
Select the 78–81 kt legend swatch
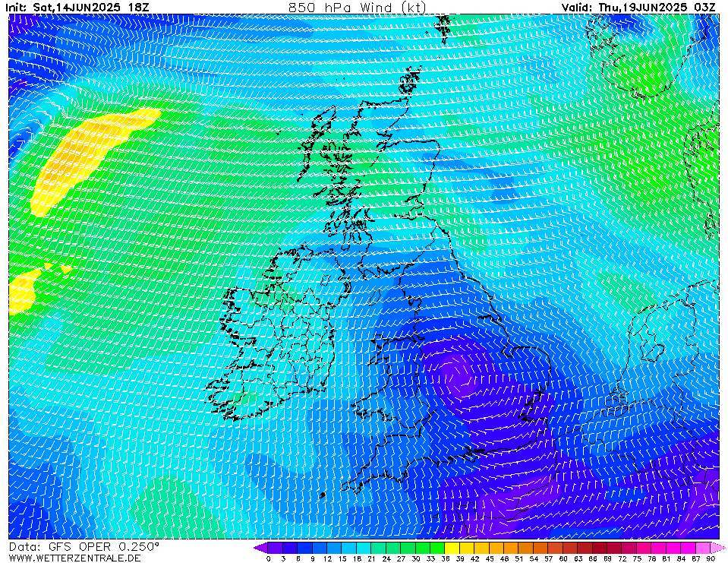(659, 548)
